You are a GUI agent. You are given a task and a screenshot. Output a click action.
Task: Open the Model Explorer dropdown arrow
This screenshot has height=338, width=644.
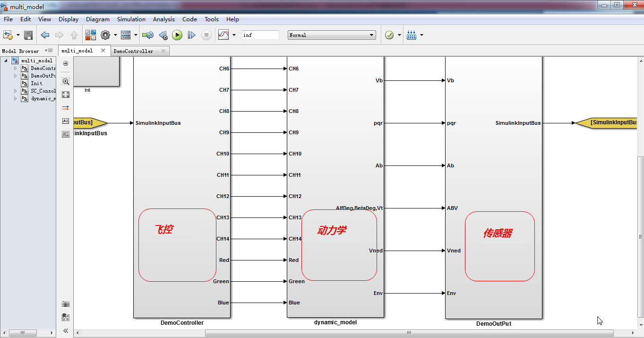(136, 35)
